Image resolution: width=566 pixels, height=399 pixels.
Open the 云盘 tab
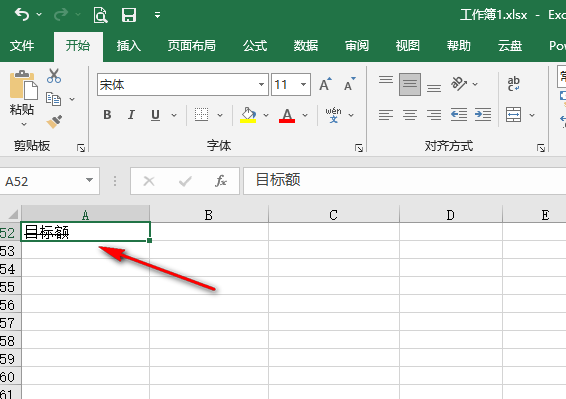510,46
